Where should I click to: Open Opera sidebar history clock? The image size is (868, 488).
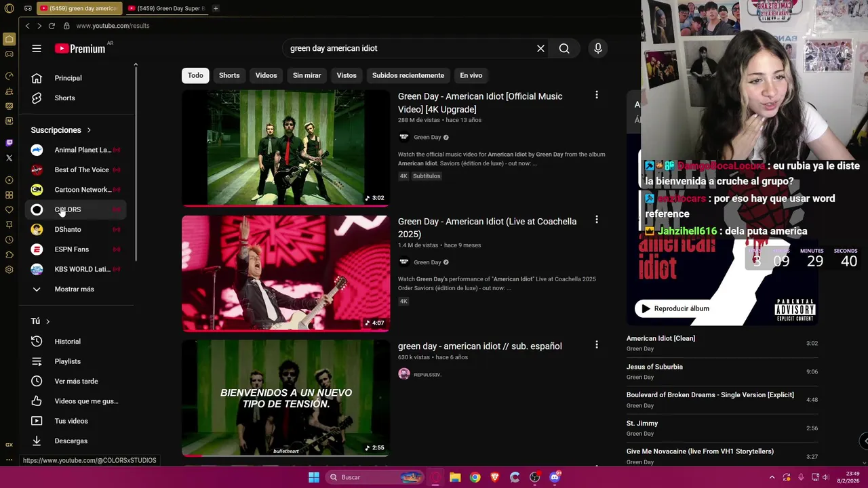[9, 240]
